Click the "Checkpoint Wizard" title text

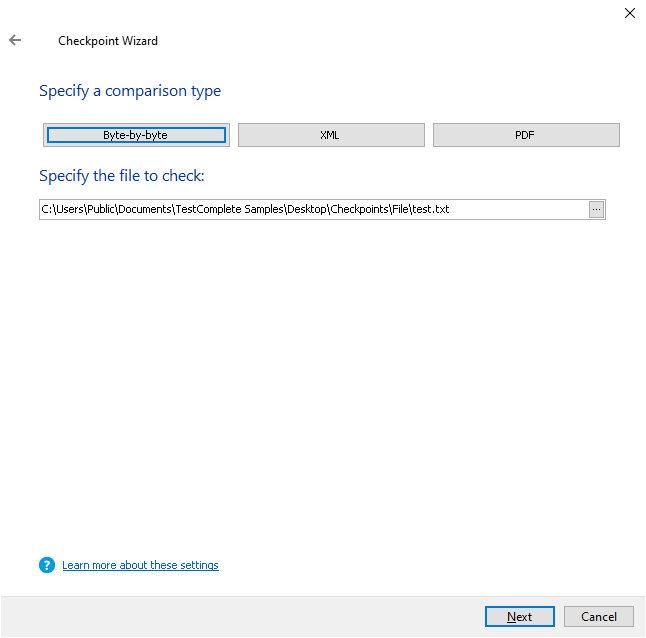(x=108, y=41)
